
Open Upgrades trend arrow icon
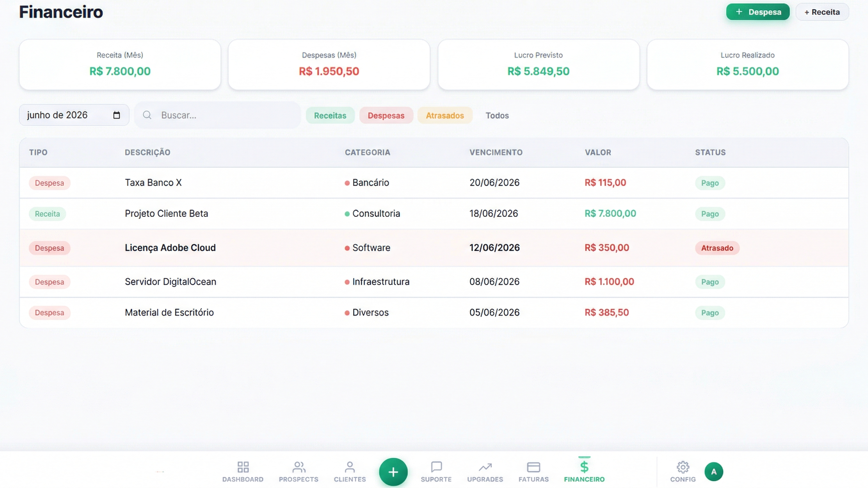[485, 467]
